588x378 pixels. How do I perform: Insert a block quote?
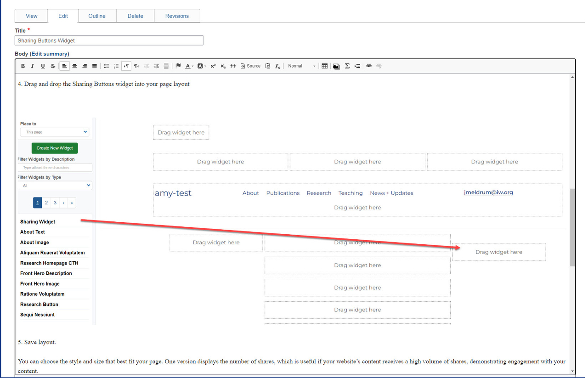pyautogui.click(x=233, y=66)
